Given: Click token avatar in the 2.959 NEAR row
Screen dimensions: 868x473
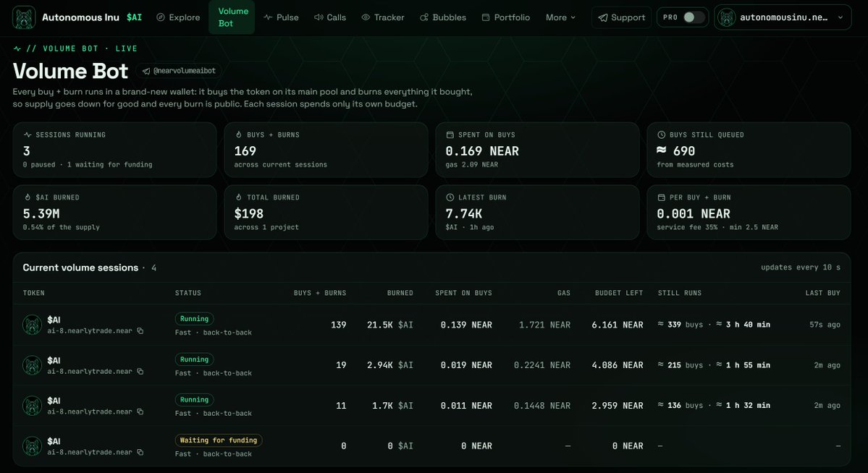Looking at the screenshot, I should tap(32, 406).
